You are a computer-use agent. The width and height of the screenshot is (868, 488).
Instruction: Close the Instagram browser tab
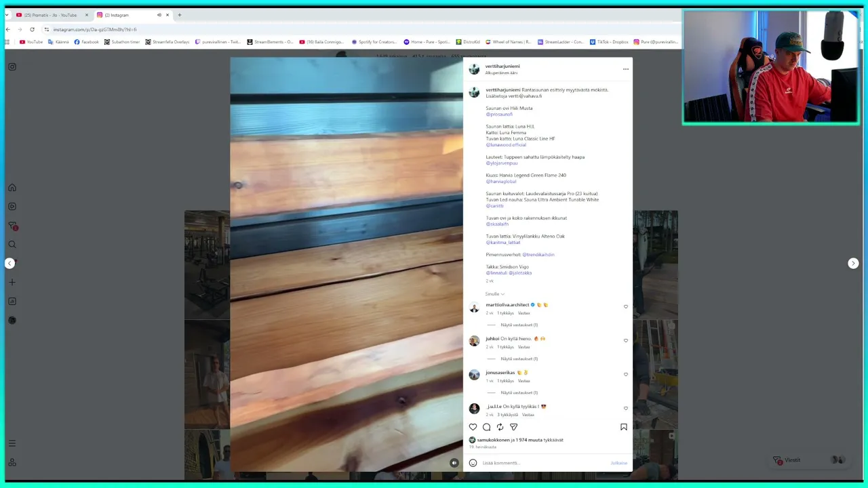click(x=167, y=15)
